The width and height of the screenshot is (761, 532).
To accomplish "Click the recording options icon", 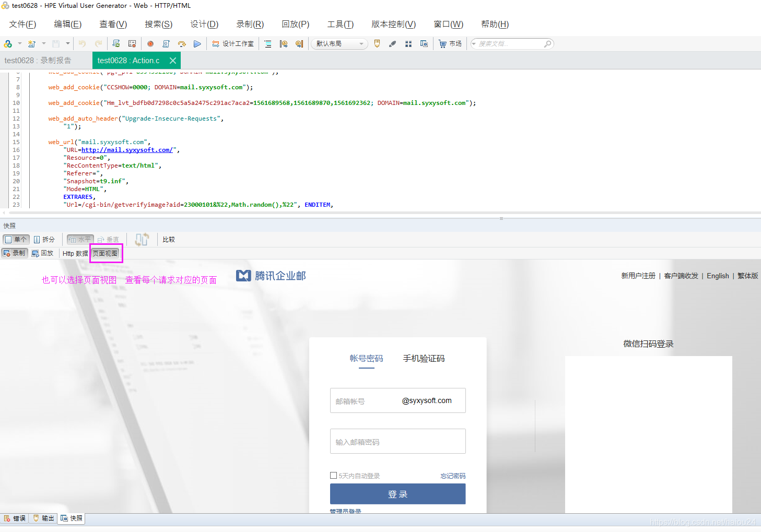I will (x=299, y=44).
